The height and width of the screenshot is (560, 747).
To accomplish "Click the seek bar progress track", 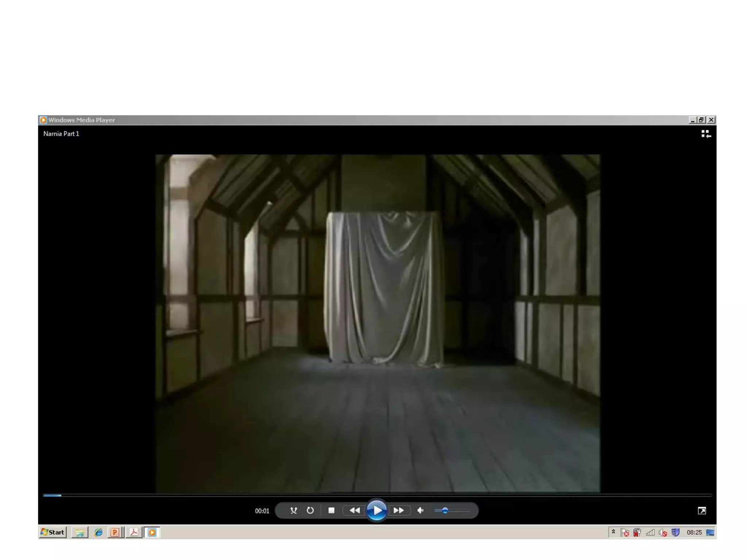I will [x=377, y=495].
